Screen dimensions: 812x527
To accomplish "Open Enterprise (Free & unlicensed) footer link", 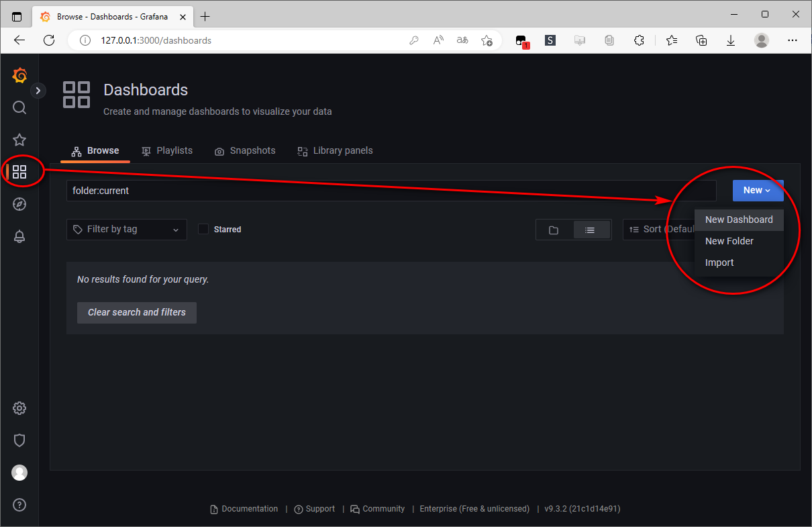I will point(474,509).
